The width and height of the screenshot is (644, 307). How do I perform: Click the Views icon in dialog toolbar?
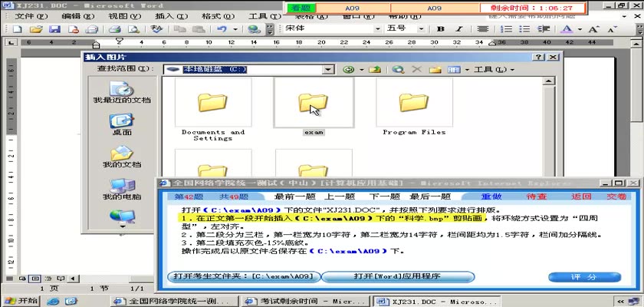coord(454,69)
